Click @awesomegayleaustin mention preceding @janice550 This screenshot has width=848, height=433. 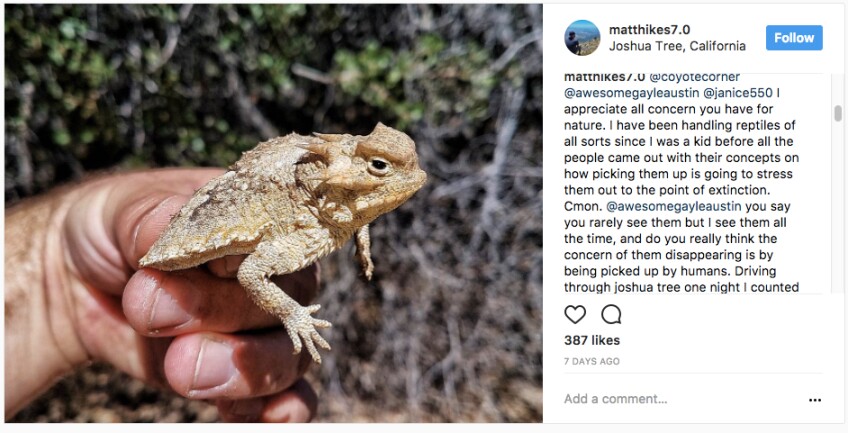624,94
